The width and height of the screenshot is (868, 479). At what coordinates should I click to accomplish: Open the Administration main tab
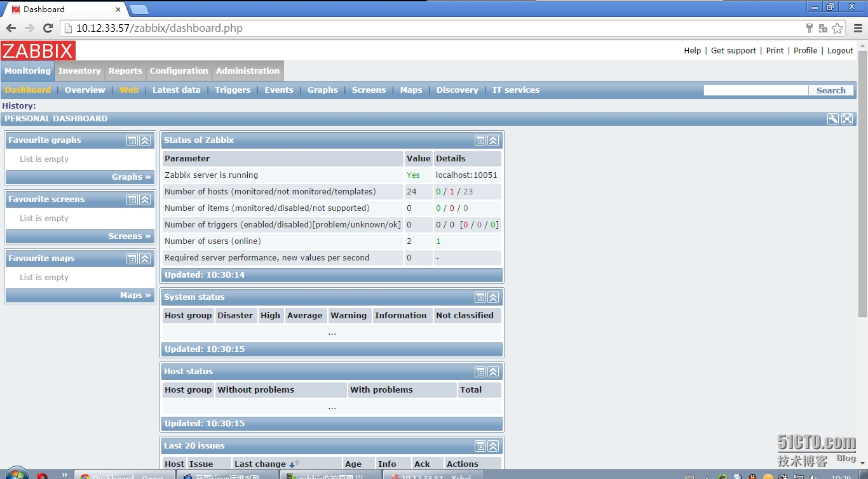tap(248, 71)
